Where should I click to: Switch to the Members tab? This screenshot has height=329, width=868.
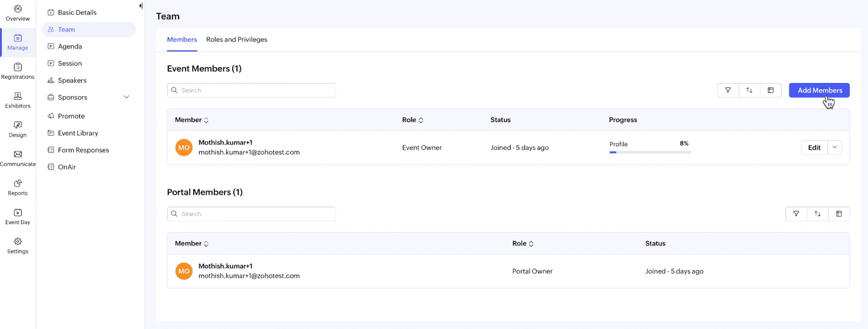pyautogui.click(x=182, y=40)
